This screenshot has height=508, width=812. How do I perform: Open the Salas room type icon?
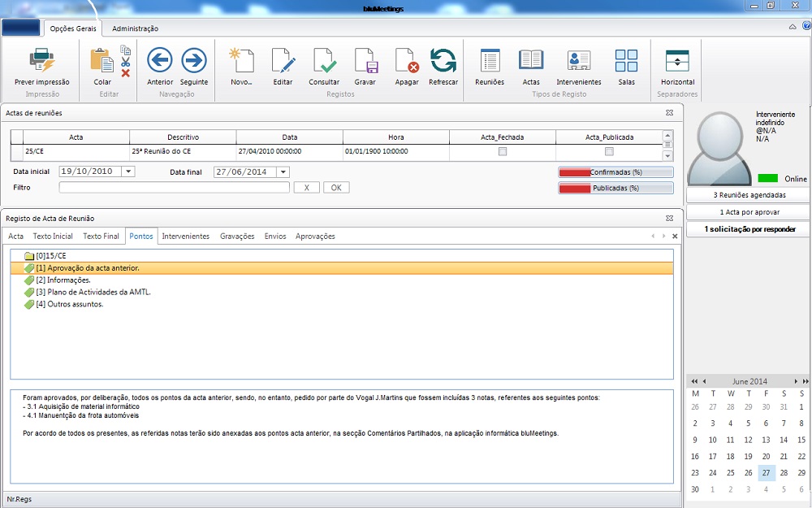pyautogui.click(x=626, y=61)
